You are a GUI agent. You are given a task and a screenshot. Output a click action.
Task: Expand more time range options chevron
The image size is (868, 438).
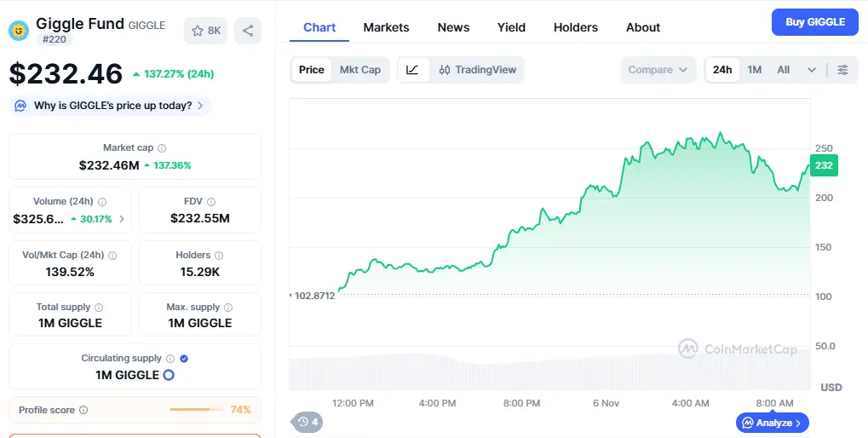pos(811,70)
